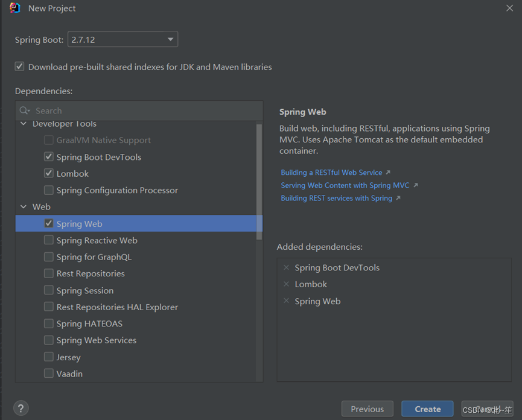The image size is (522, 420).
Task: Remove Lombok from added dependencies
Action: click(286, 284)
